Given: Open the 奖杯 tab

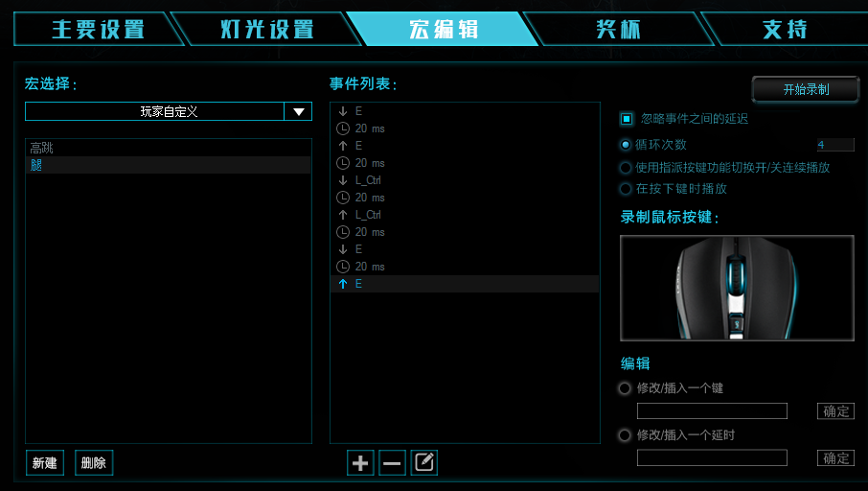Looking at the screenshot, I should click(618, 29).
